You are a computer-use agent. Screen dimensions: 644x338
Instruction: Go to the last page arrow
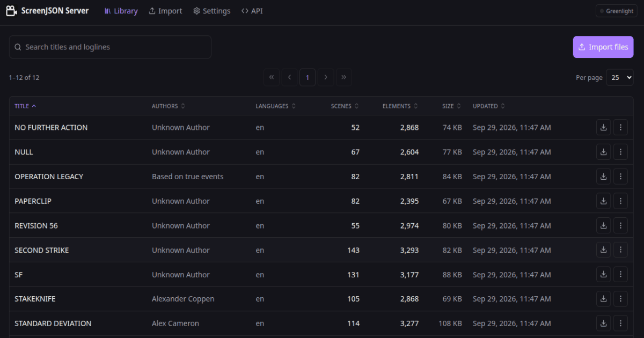pos(343,77)
